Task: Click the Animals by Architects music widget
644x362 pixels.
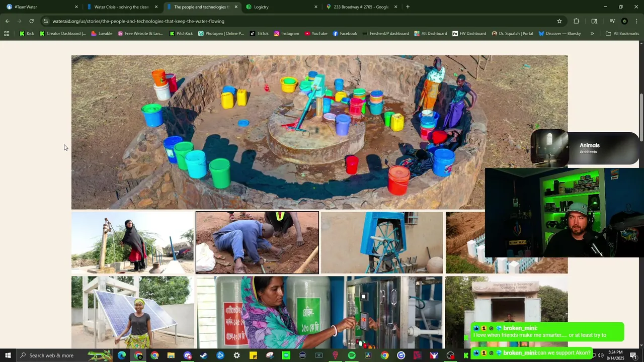Action: coord(584,148)
